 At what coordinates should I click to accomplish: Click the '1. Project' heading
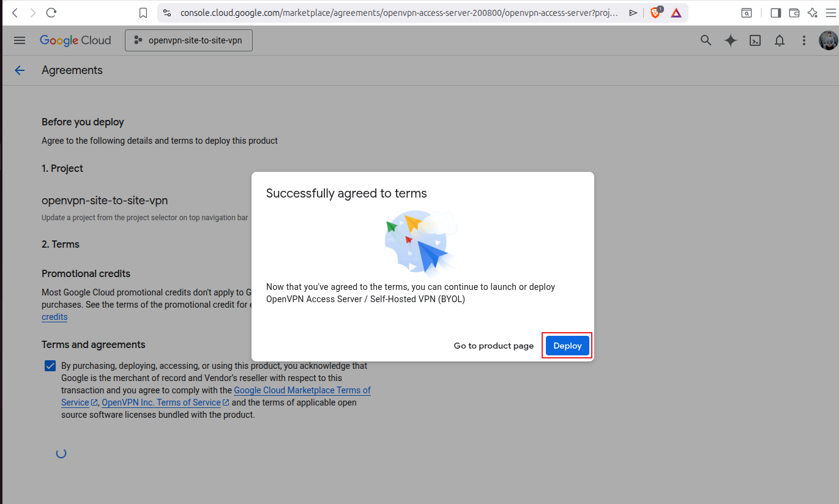[62, 168]
